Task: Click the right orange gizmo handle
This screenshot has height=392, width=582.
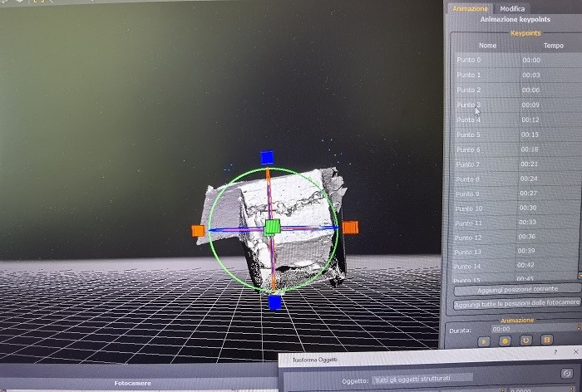Action: click(x=350, y=227)
